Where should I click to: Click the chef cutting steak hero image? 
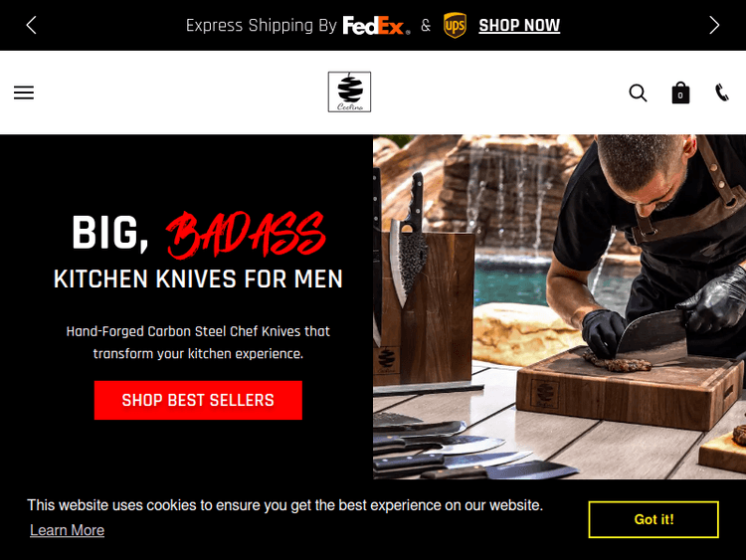(559, 307)
